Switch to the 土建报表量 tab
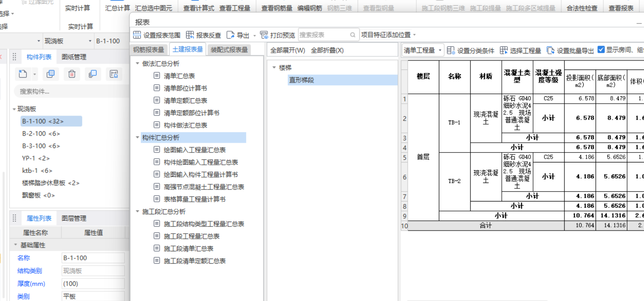Image resolution: width=644 pixels, height=301 pixels. 187,49
